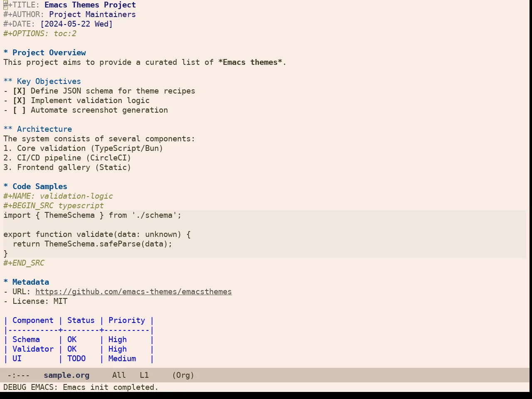Click 'The system consists of several components:' line
Viewport: 532px width, 399px height.
[x=99, y=139]
